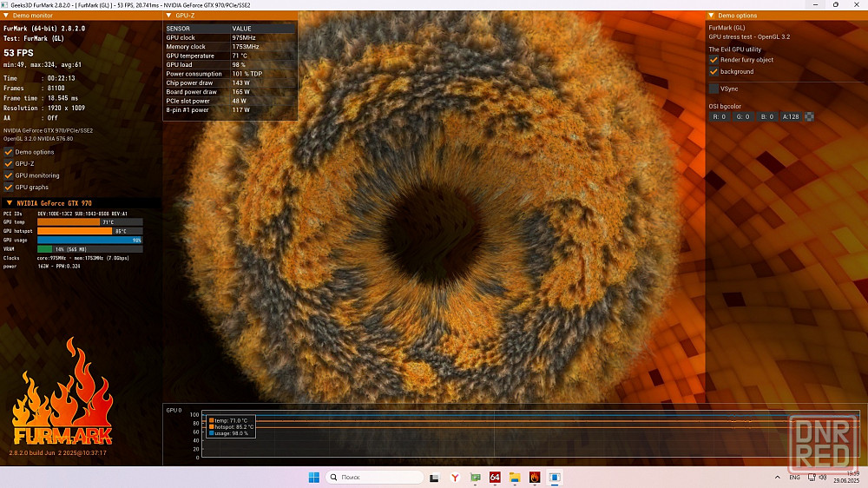Switch to the FurMark flame taskbar icon
This screenshot has height=488, width=868.
pos(535,478)
